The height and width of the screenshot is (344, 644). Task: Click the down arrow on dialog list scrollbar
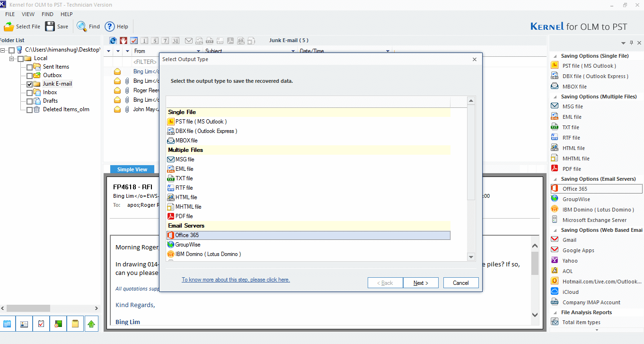pos(471,257)
